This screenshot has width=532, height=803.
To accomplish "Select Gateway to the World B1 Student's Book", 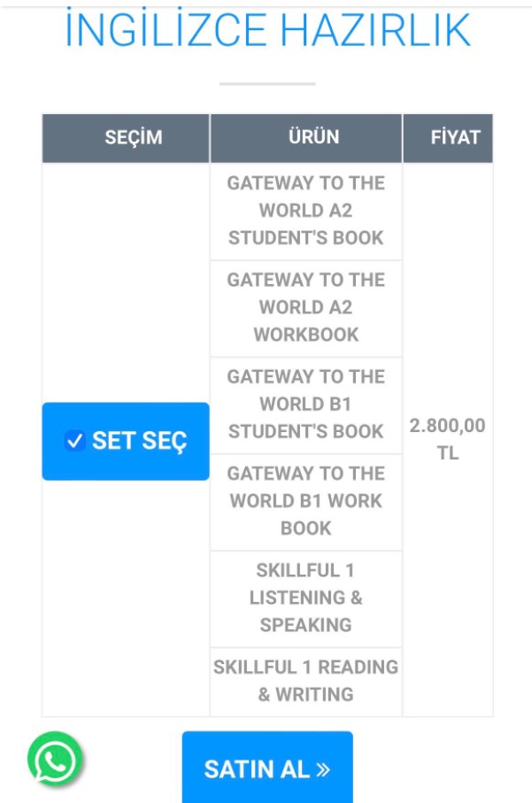I will click(x=305, y=404).
